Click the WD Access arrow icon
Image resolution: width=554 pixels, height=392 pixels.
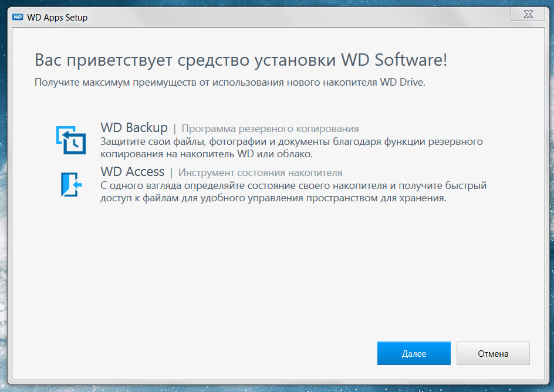point(71,184)
